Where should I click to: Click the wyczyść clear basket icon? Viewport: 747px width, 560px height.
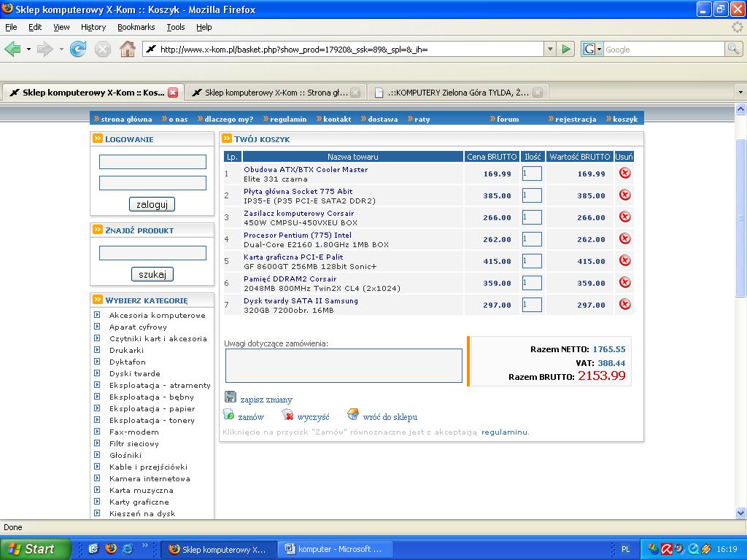287,414
